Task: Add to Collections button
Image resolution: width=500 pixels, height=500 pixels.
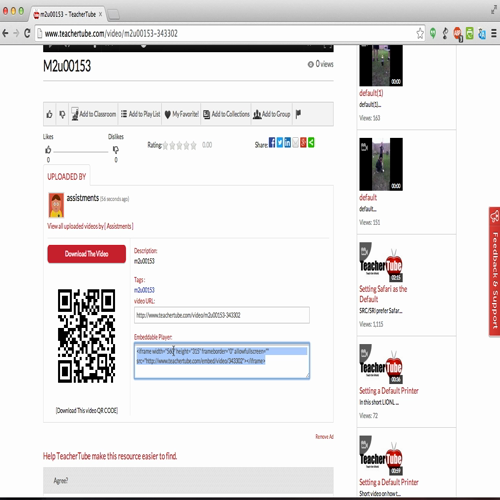Action: 226,114
